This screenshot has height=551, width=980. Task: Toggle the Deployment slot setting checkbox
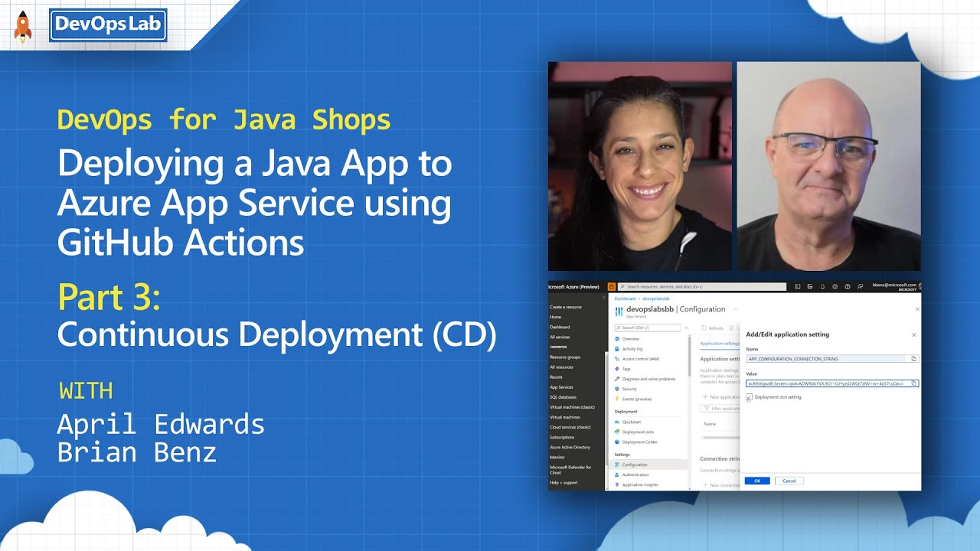[x=750, y=396]
